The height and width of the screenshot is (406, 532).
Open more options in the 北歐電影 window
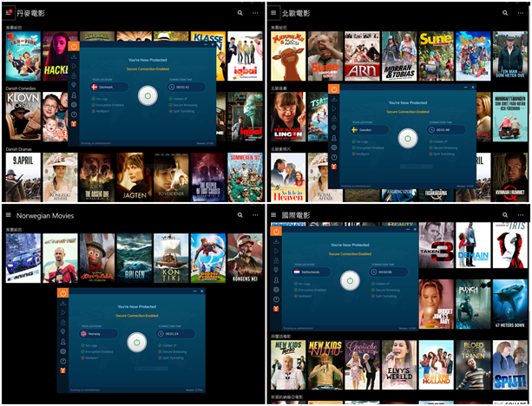521,13
